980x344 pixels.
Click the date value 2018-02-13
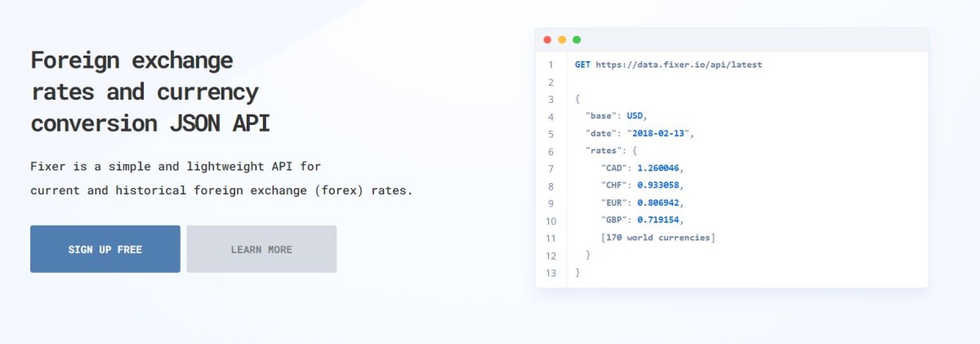click(x=660, y=133)
